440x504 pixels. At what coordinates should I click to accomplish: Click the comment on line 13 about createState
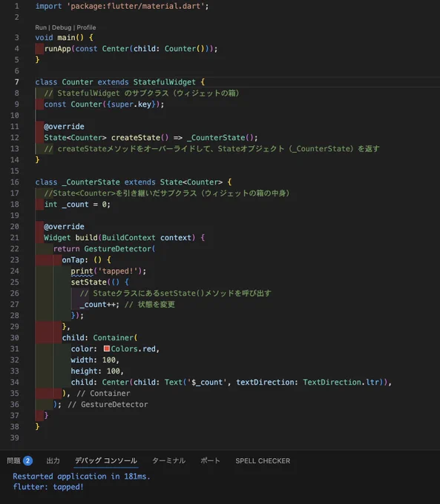(211, 148)
